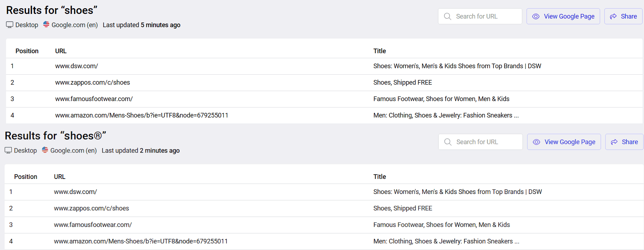Click the amazon.com Mens-Shoes URL in the "shoes®" table
Image resolution: width=644 pixels, height=250 pixels.
141,241
